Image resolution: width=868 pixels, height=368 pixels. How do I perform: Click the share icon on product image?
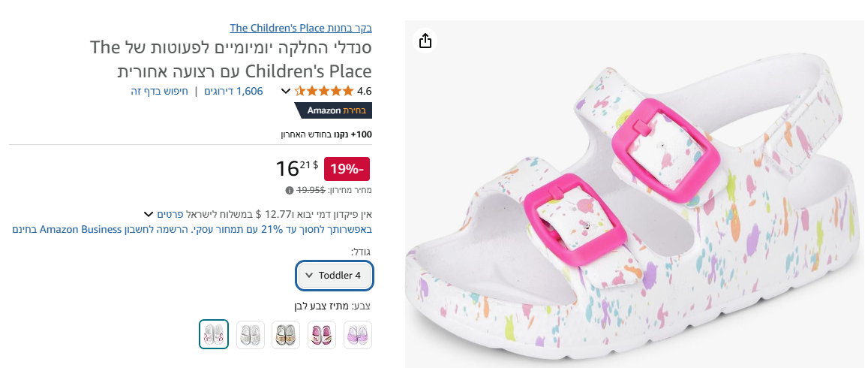click(425, 41)
